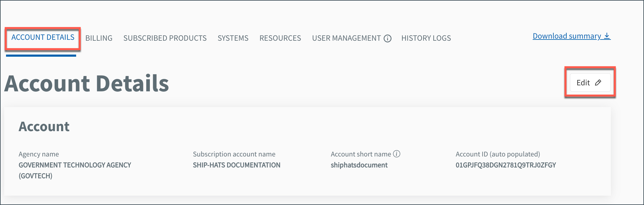Click the Account Details page heading
This screenshot has width=644, height=205.
(x=87, y=84)
